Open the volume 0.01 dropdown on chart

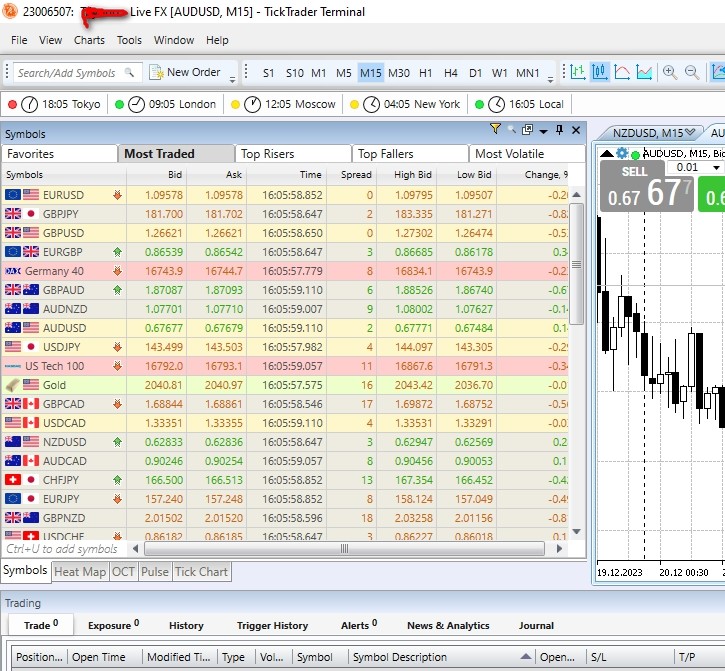[x=716, y=167]
